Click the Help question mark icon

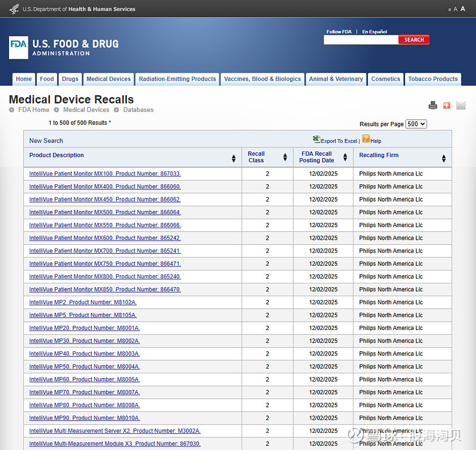coord(366,139)
